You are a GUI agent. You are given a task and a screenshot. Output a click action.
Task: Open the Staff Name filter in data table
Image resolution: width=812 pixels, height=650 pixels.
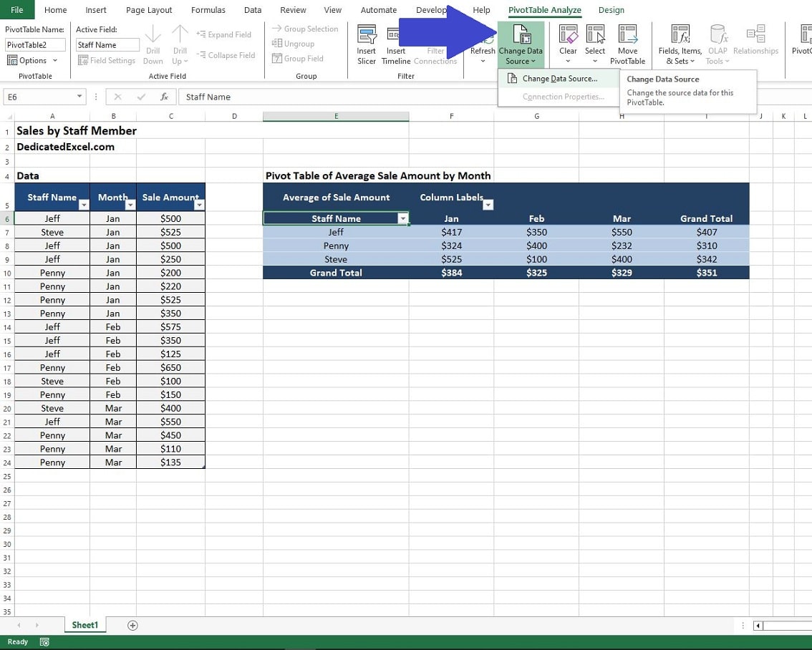pos(84,205)
